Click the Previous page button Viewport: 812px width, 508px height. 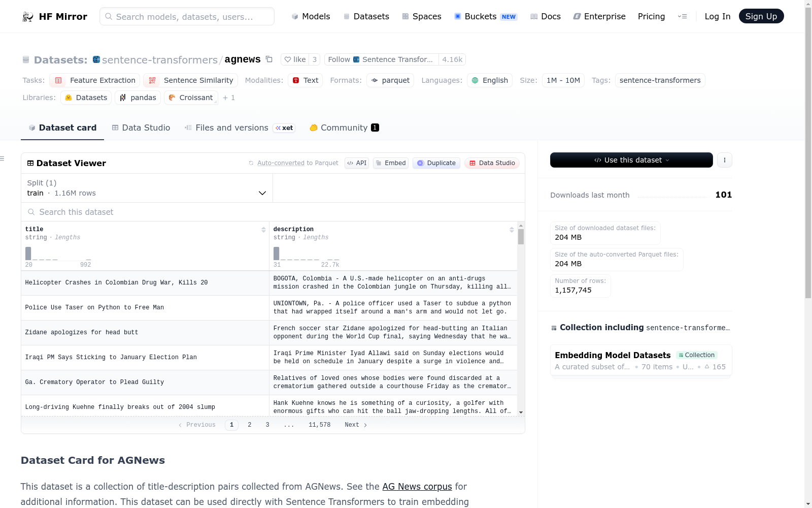(197, 425)
